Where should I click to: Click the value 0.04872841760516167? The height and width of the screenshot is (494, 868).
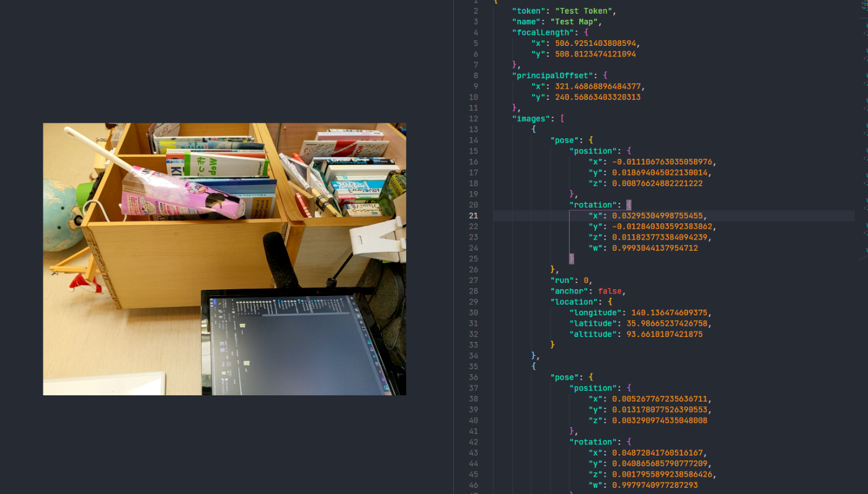[x=657, y=453]
